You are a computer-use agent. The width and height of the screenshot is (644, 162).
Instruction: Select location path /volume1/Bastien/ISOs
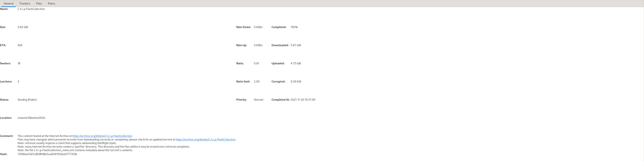(31, 118)
